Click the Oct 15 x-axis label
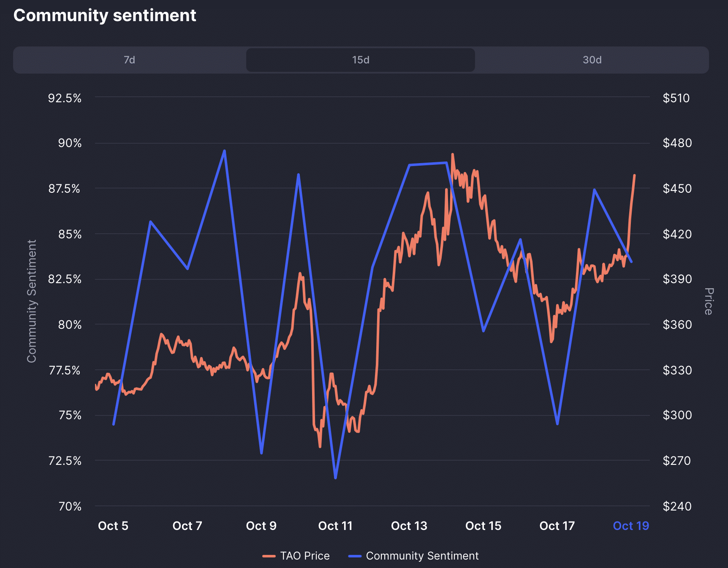The height and width of the screenshot is (568, 728). (x=483, y=526)
